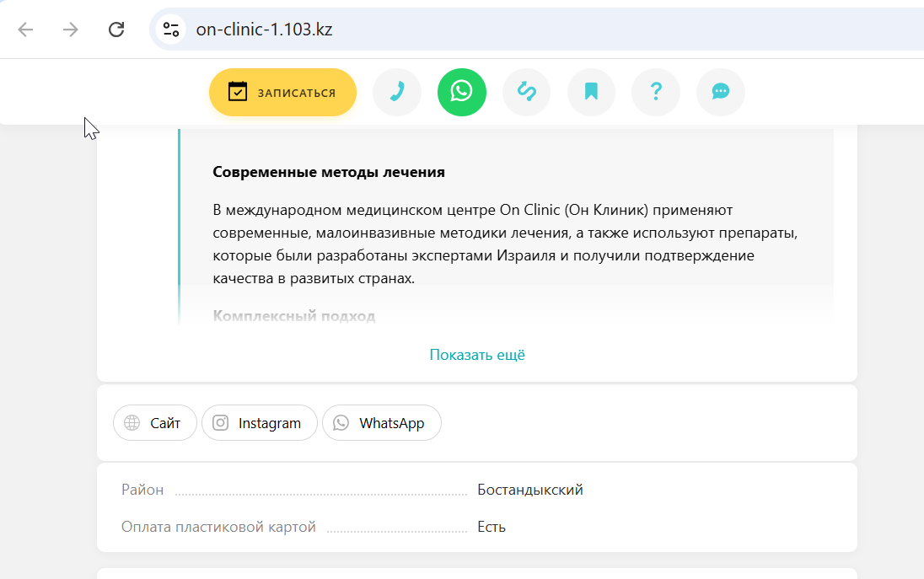Screen dimensions: 924x579
Task: Click the chain link share icon
Action: pos(527,92)
